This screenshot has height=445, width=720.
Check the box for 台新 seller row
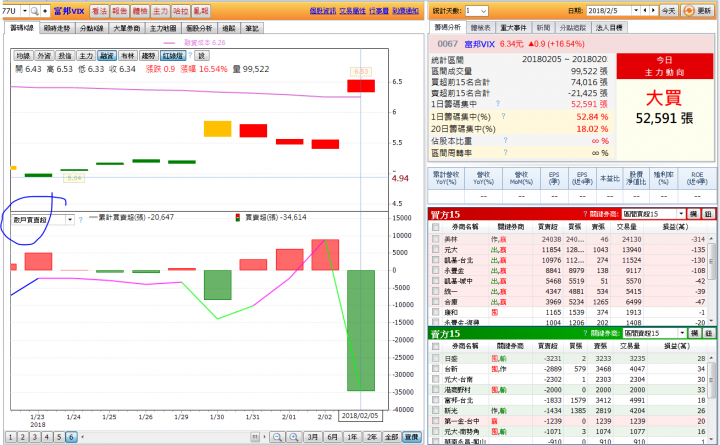[435, 369]
